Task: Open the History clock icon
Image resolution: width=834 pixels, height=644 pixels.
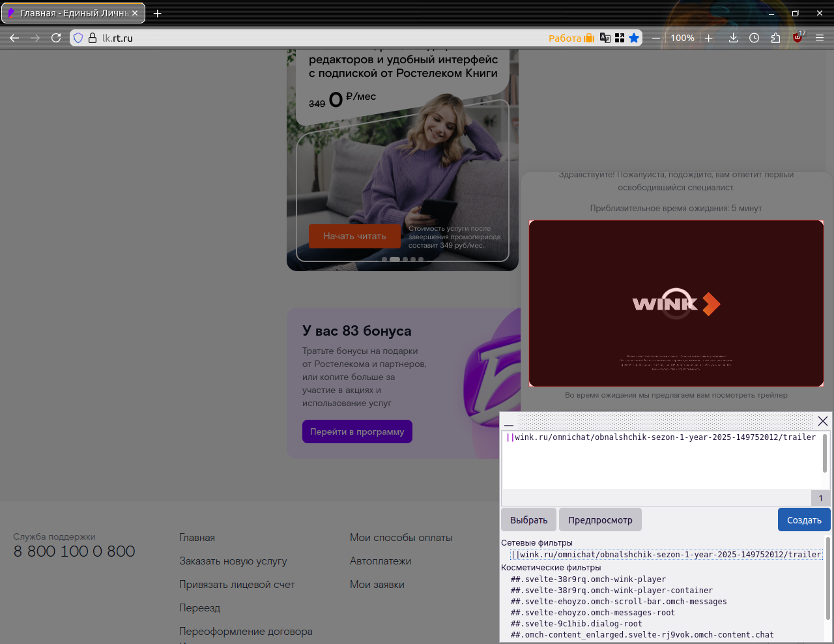Action: click(x=754, y=38)
